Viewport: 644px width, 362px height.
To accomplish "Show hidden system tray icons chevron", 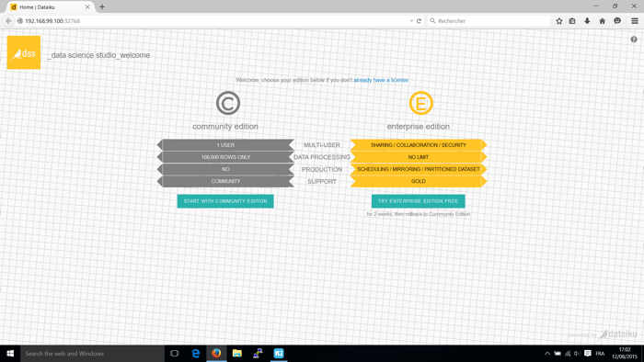I will [547, 354].
